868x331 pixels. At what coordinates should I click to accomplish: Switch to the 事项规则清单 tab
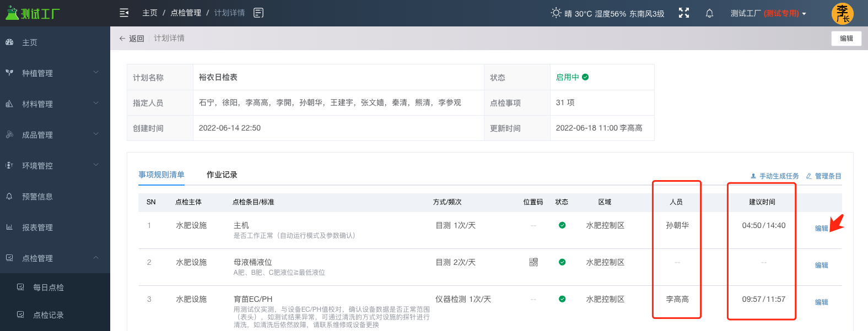(x=161, y=175)
